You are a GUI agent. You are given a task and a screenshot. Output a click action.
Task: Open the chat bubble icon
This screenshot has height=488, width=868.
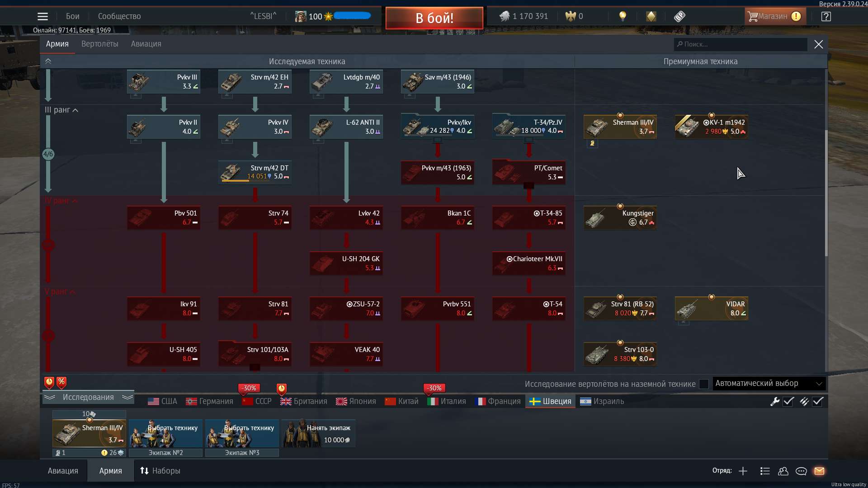pos(801,471)
